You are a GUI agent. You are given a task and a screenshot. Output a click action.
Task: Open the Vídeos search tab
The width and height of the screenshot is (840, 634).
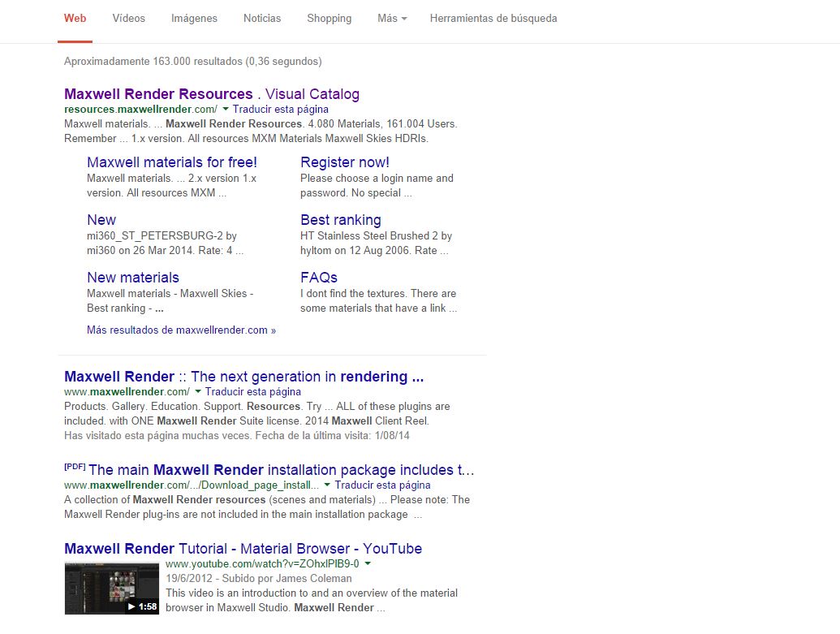tap(128, 18)
